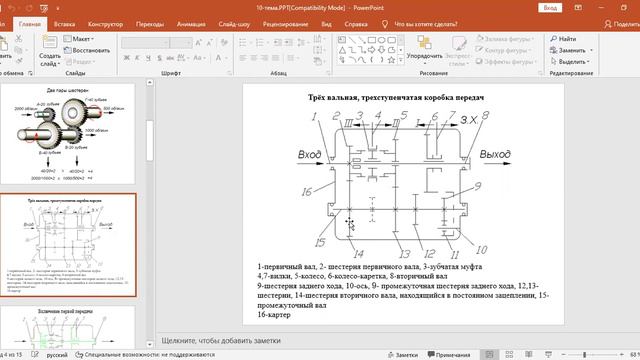
Task: Select the oval shape in gallery
Action: [x=381, y=40]
